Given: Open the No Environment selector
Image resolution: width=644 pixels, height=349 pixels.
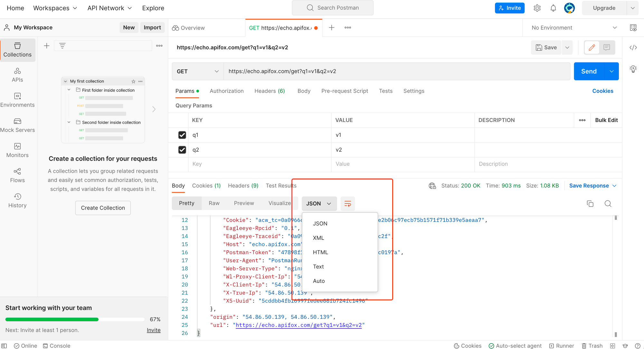Looking at the screenshot, I should (x=573, y=28).
